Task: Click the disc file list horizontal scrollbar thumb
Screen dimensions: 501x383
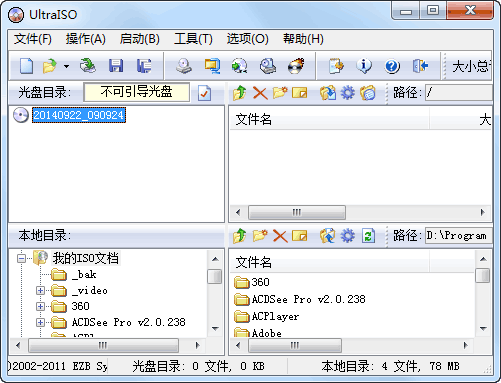Action: (297, 212)
